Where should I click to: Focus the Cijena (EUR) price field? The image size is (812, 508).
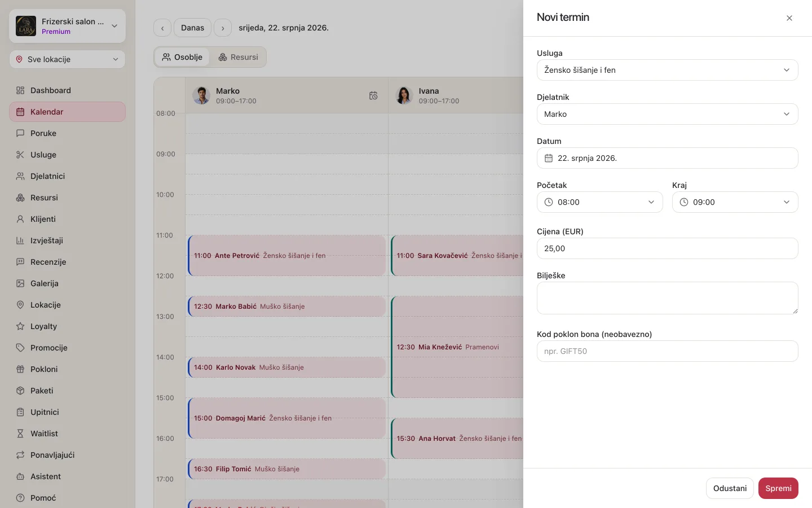(668, 248)
